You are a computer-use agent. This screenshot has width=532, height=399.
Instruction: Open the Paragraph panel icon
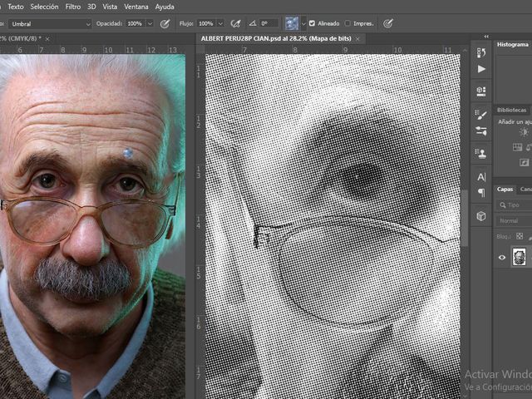point(481,193)
